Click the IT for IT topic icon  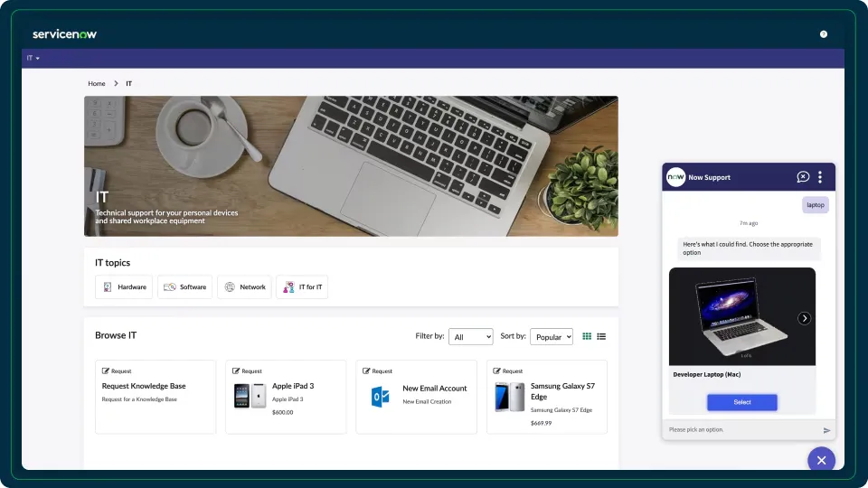pyautogui.click(x=288, y=287)
